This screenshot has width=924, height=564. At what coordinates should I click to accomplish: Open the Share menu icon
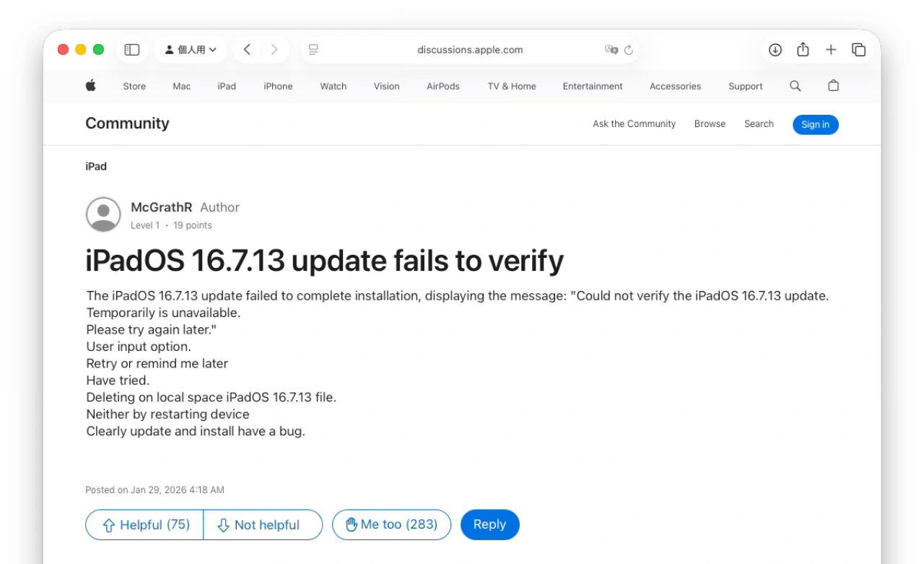point(802,49)
